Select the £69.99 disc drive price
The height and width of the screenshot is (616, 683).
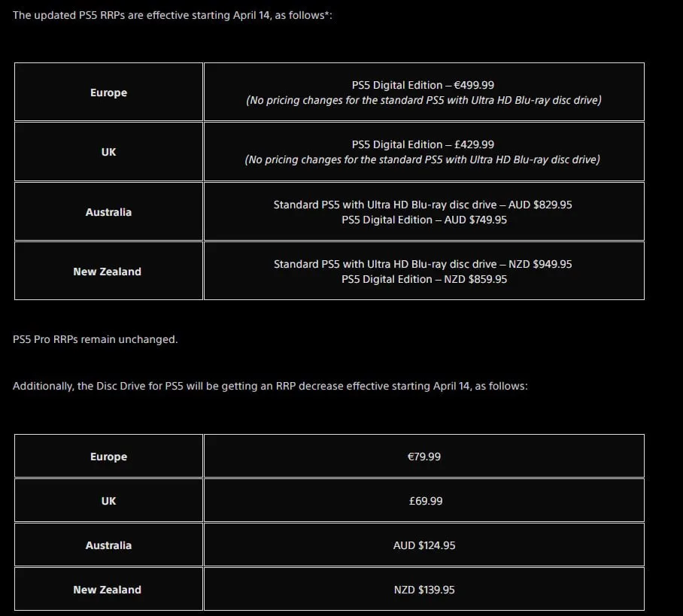click(426, 501)
